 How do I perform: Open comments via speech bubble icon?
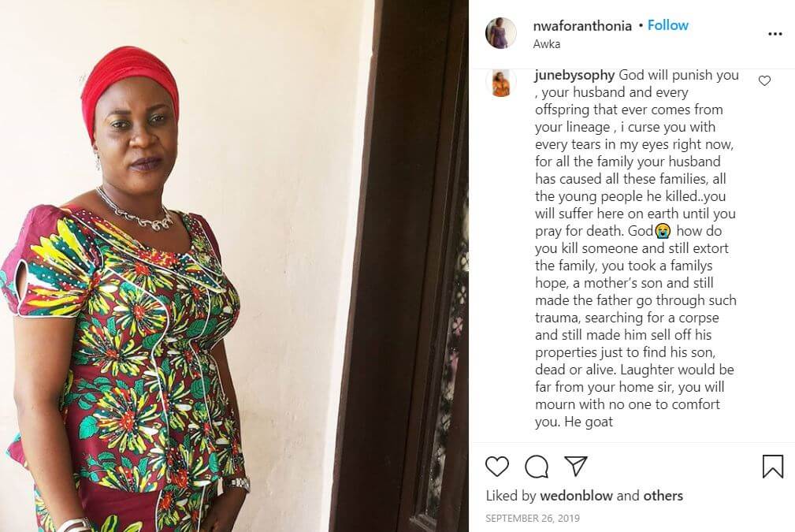[x=537, y=467]
